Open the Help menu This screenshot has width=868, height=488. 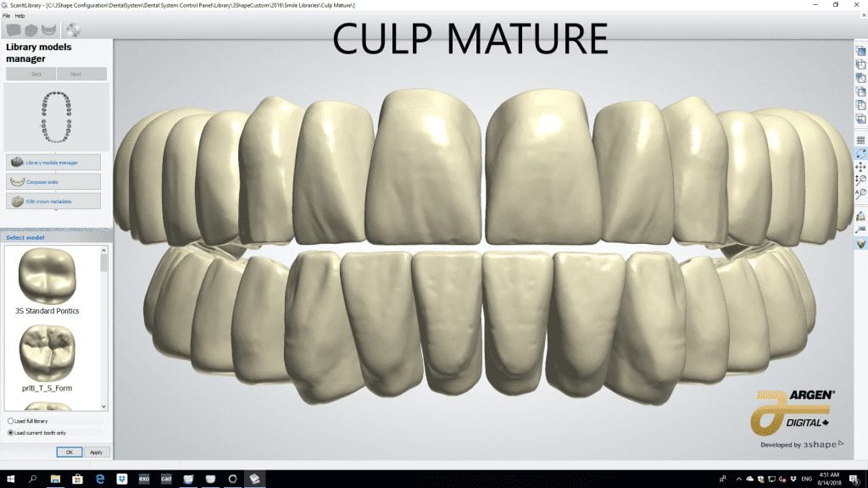(x=19, y=15)
